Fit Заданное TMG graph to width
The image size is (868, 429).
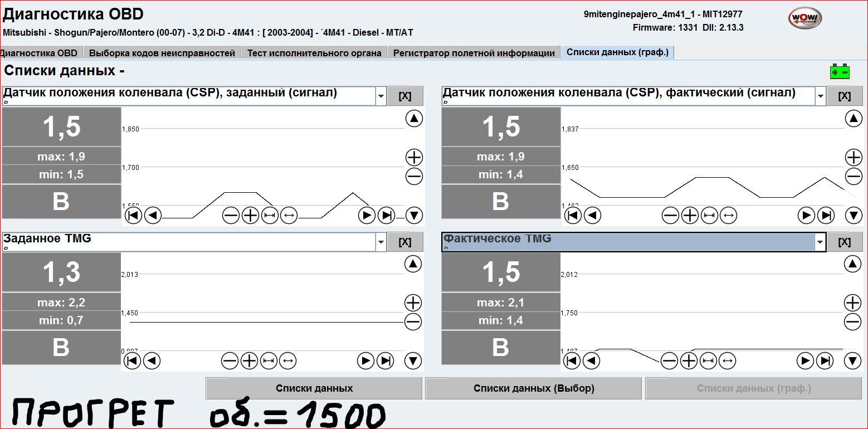(x=269, y=361)
